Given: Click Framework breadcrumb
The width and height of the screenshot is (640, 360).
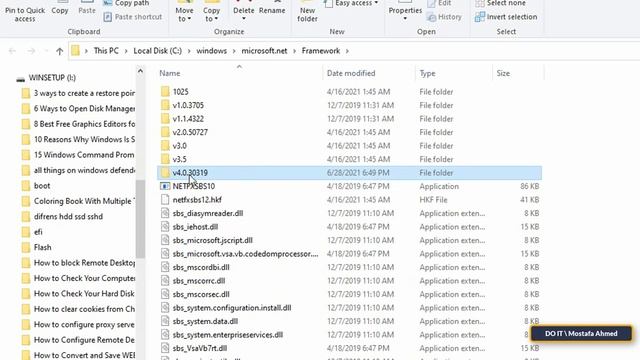Looking at the screenshot, I should coord(321,51).
